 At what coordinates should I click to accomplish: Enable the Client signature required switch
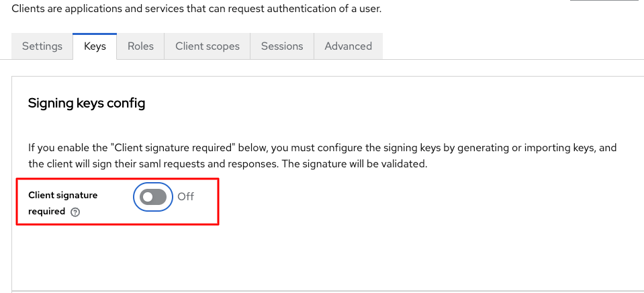pos(153,197)
